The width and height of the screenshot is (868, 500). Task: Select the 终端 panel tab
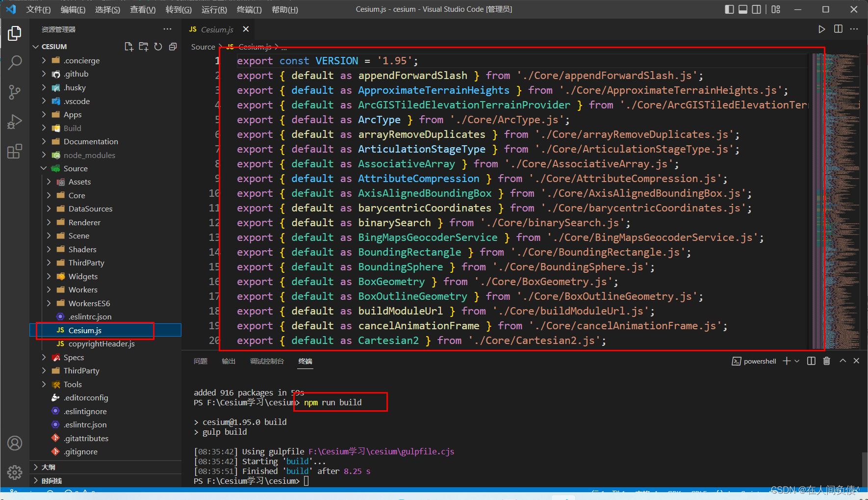coord(306,361)
